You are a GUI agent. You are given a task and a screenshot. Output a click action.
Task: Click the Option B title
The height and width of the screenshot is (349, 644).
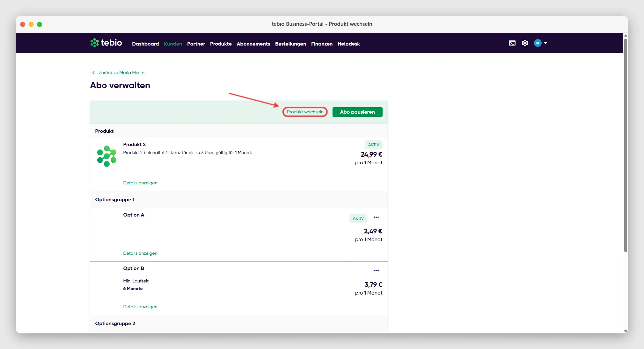click(x=134, y=268)
